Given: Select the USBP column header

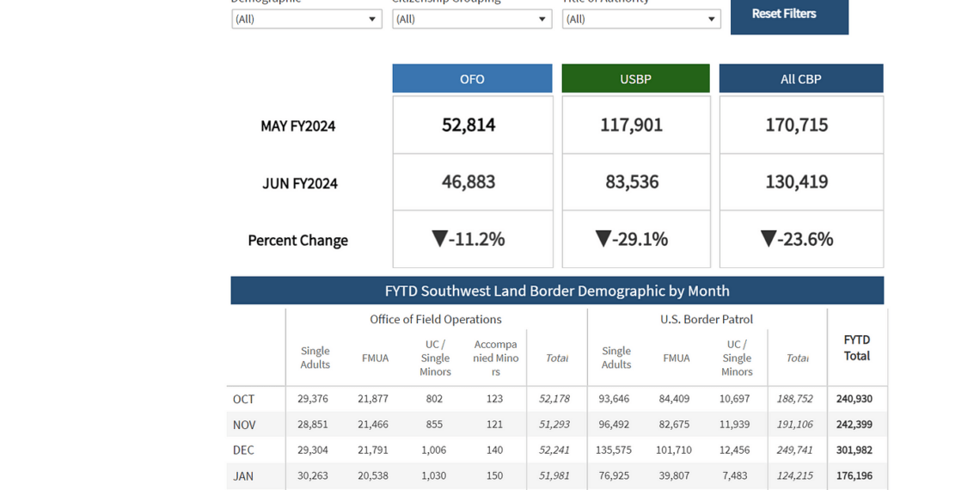Looking at the screenshot, I should pyautogui.click(x=635, y=79).
